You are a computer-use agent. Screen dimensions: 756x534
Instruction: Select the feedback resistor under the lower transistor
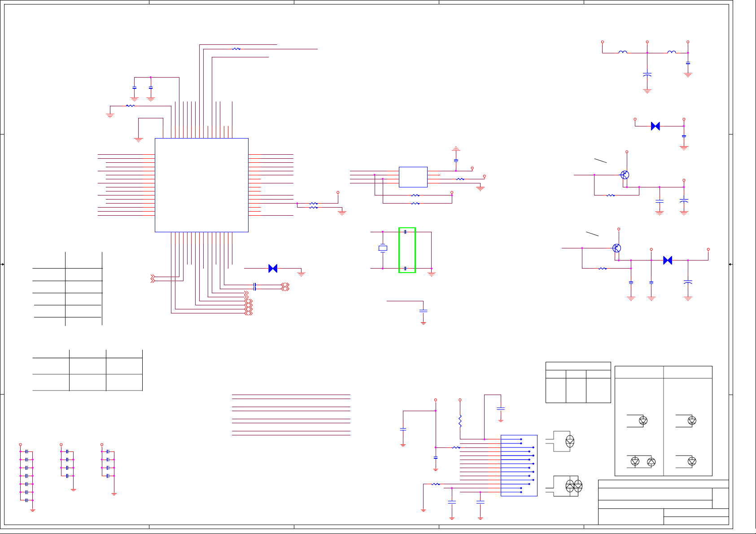pos(603,268)
